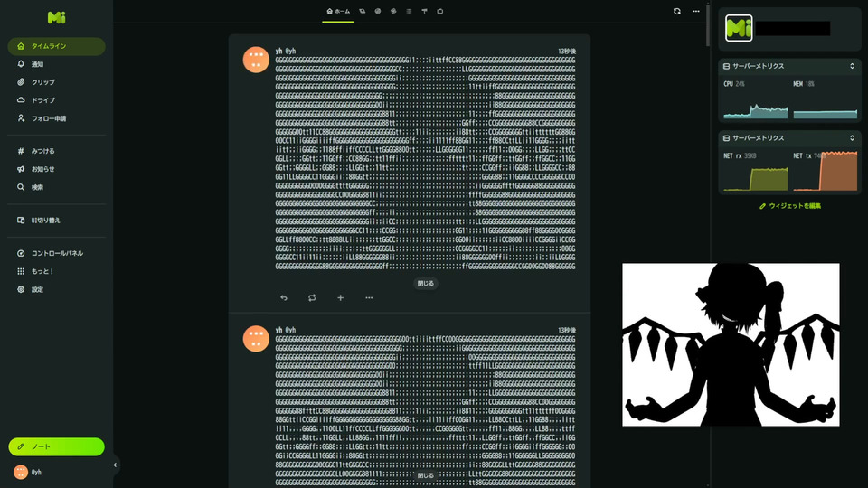The width and height of the screenshot is (868, 488).
Task: Add a reaction to the first post
Action: [x=341, y=297]
